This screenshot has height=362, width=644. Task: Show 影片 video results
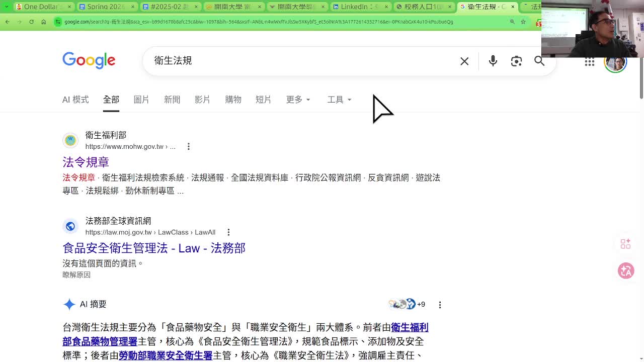tap(202, 100)
